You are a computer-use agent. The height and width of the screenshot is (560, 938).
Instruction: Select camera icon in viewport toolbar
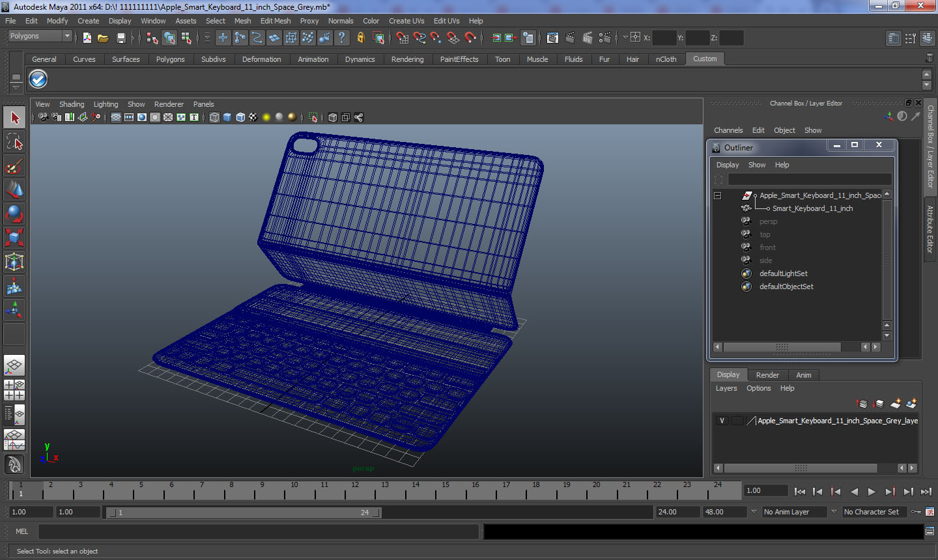[43, 117]
